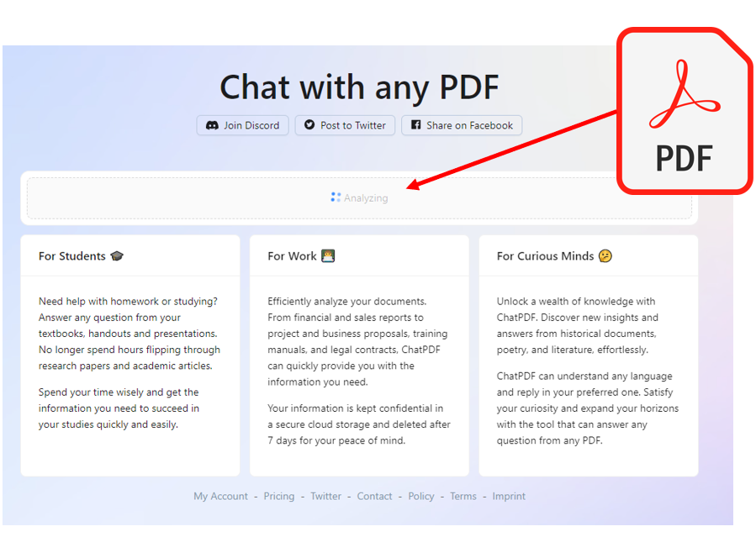Click the "For Students" card title
The image size is (756, 537).
click(71, 255)
